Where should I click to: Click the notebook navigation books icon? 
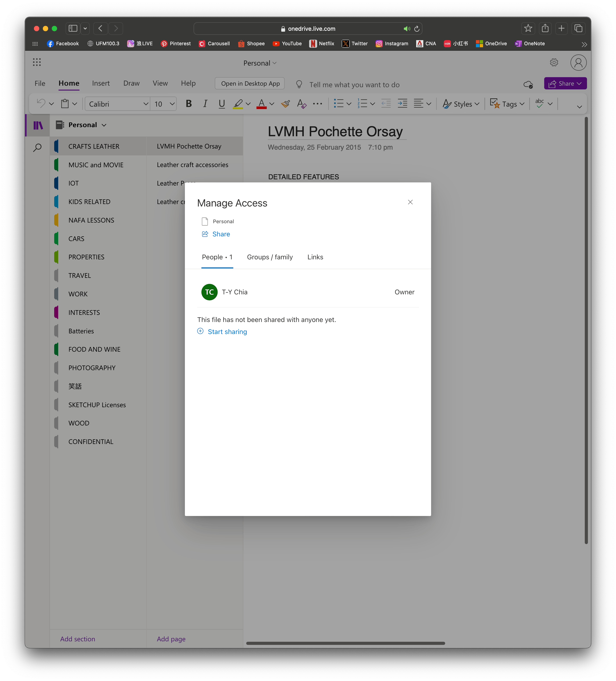(x=38, y=125)
